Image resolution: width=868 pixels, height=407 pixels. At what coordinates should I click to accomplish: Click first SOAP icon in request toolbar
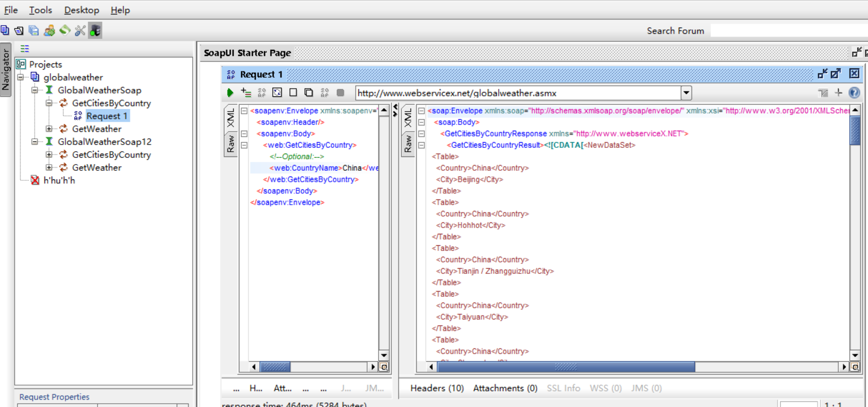pos(262,93)
